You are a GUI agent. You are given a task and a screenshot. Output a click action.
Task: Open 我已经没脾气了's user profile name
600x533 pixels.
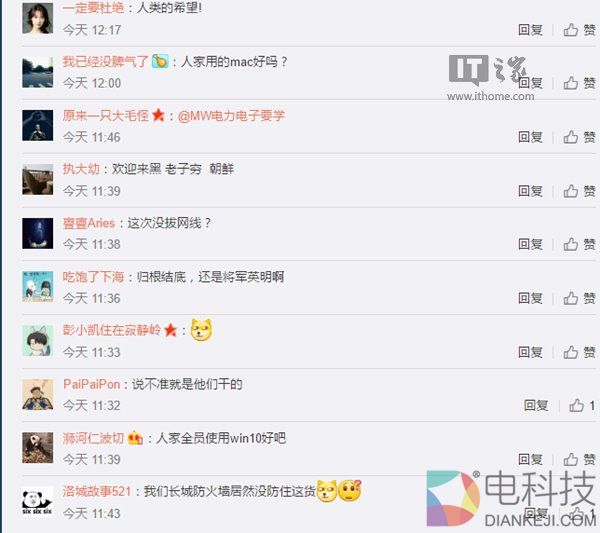[x=105, y=61]
